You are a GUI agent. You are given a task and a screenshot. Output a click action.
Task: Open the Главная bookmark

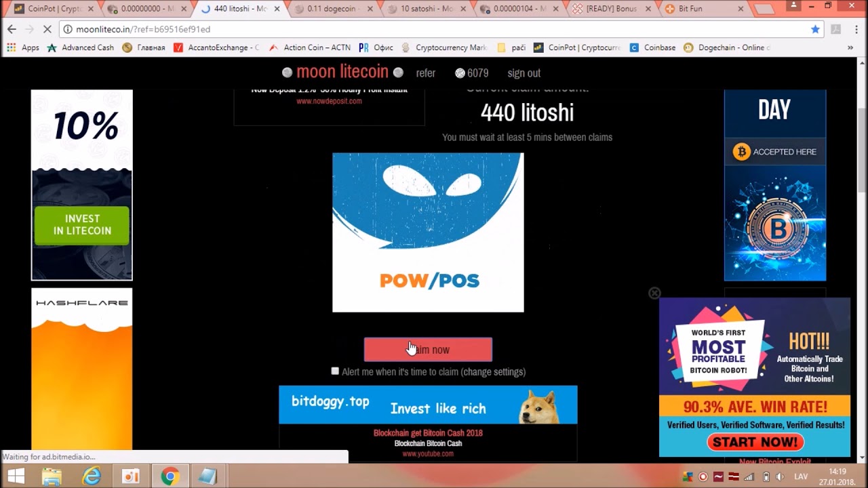click(x=144, y=47)
